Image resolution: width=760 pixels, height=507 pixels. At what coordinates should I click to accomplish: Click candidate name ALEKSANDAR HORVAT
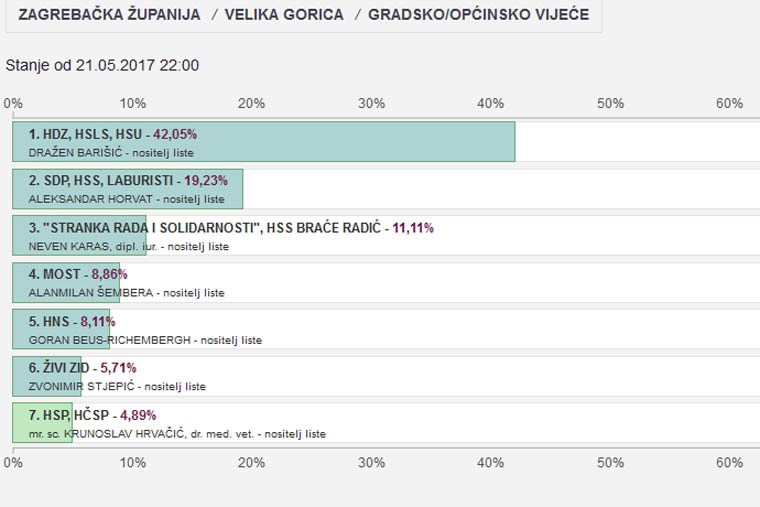(x=90, y=199)
